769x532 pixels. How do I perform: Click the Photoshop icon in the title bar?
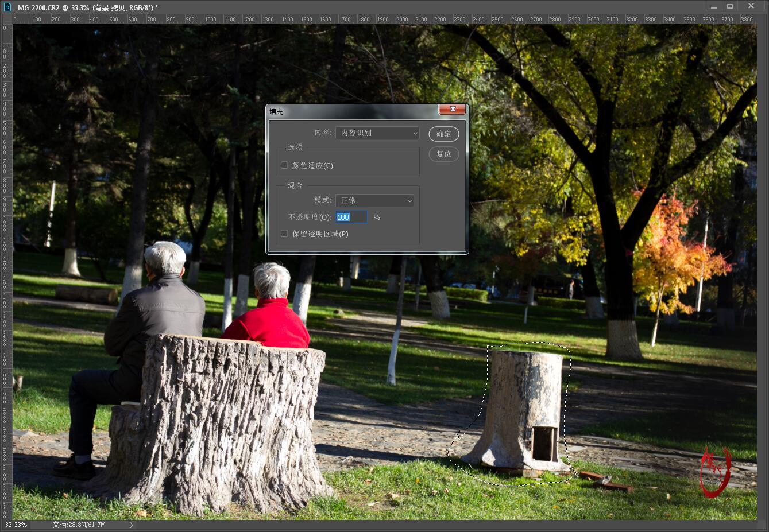pos(7,7)
